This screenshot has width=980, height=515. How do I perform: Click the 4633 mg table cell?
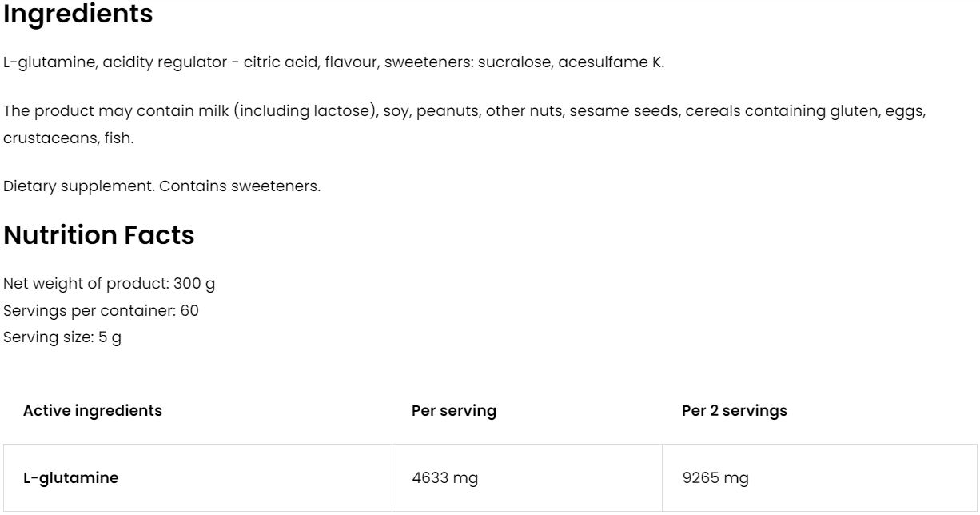(444, 478)
